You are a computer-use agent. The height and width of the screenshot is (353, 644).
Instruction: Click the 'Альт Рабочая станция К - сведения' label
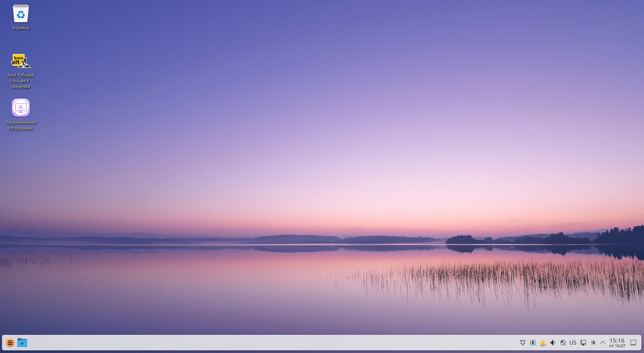pyautogui.click(x=21, y=81)
